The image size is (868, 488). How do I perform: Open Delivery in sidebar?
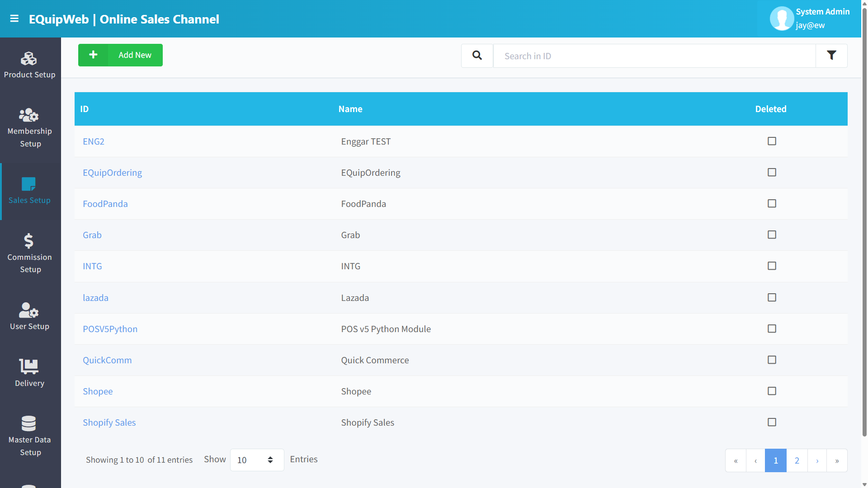[x=30, y=373]
